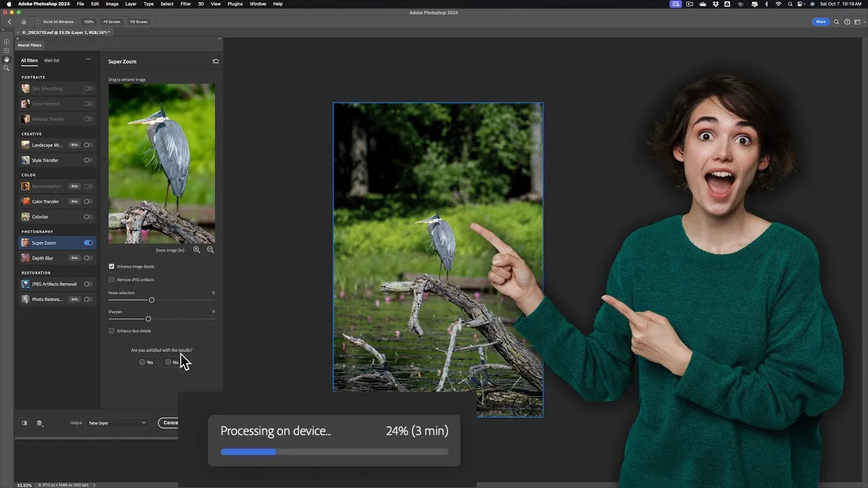Enable Remove JPEG artifacts
Image resolution: width=868 pixels, height=488 pixels.
[111, 279]
